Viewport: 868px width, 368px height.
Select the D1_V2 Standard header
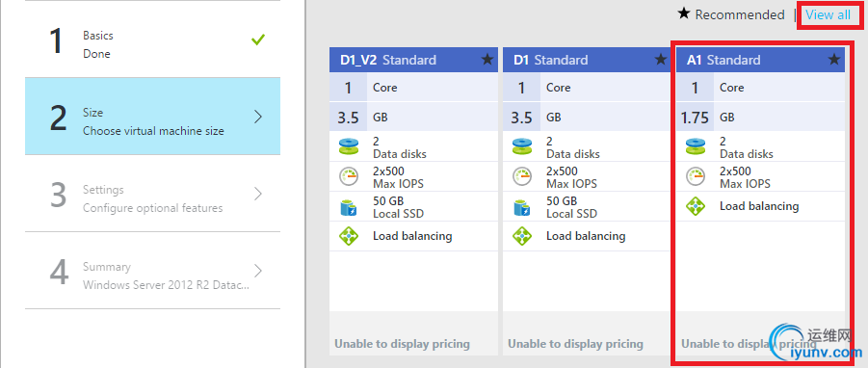413,59
